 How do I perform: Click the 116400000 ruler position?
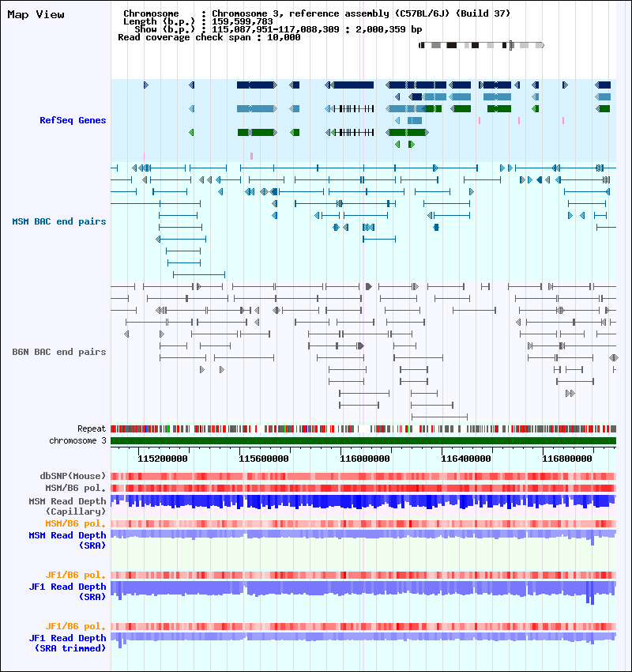[466, 459]
